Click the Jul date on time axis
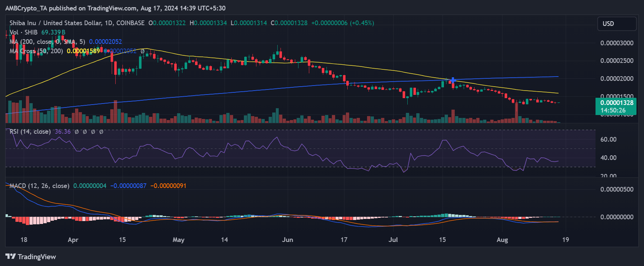The width and height of the screenshot is (644, 266). (393, 240)
